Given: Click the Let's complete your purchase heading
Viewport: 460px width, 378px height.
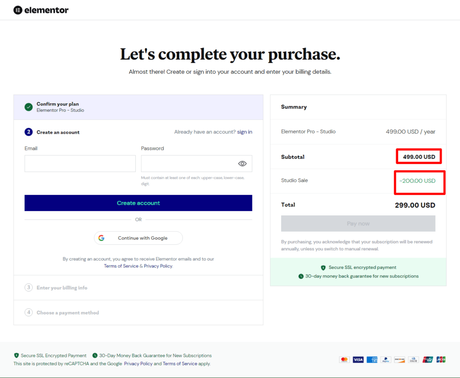Looking at the screenshot, I should pyautogui.click(x=230, y=54).
